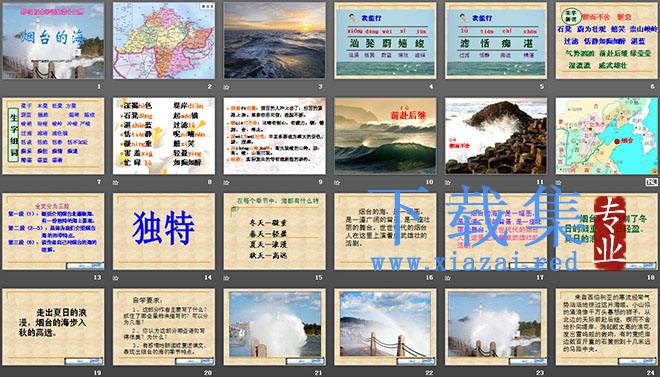Click the animation star beneath slide 11

click(448, 183)
